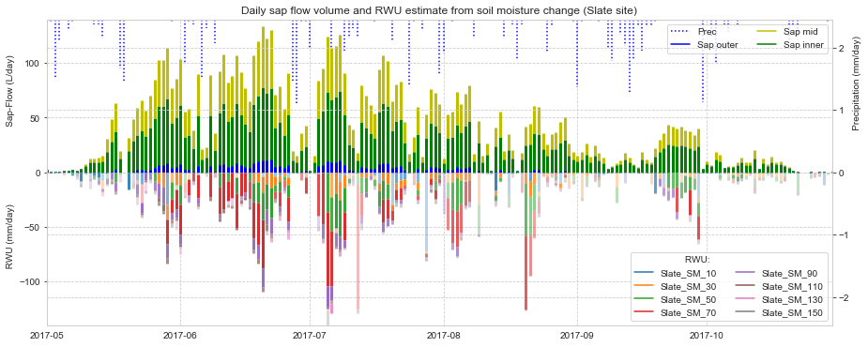Click the x-axis label 2017-10

click(x=707, y=336)
